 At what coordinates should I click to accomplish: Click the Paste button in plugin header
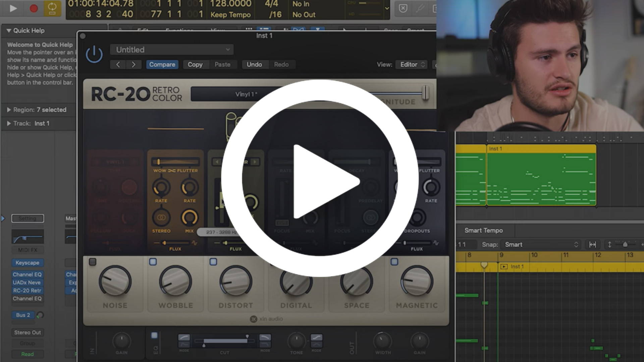[x=222, y=64]
